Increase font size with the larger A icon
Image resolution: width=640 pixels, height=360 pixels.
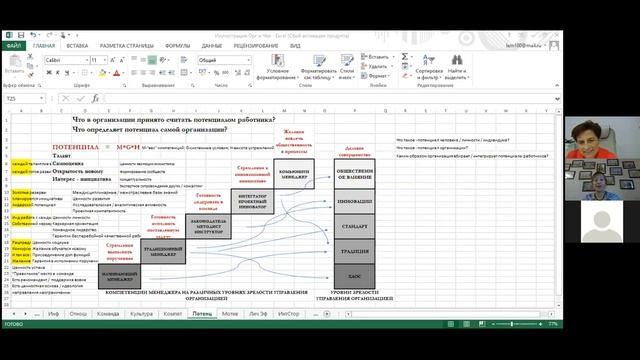pyautogui.click(x=113, y=60)
